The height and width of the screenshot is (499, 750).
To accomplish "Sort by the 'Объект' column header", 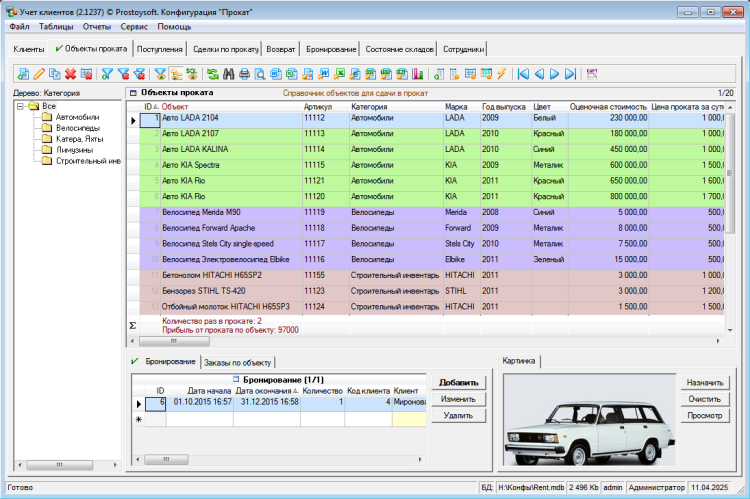I will (175, 106).
